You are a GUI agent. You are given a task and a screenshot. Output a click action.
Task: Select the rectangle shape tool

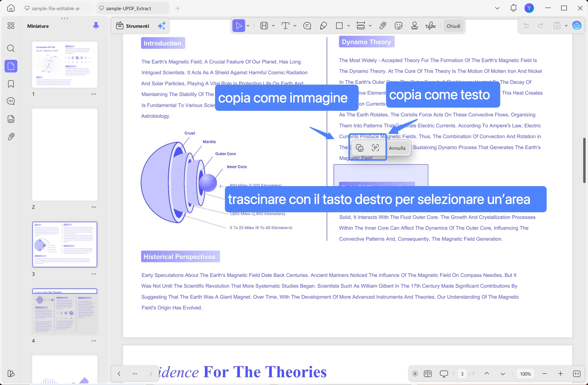(x=339, y=26)
